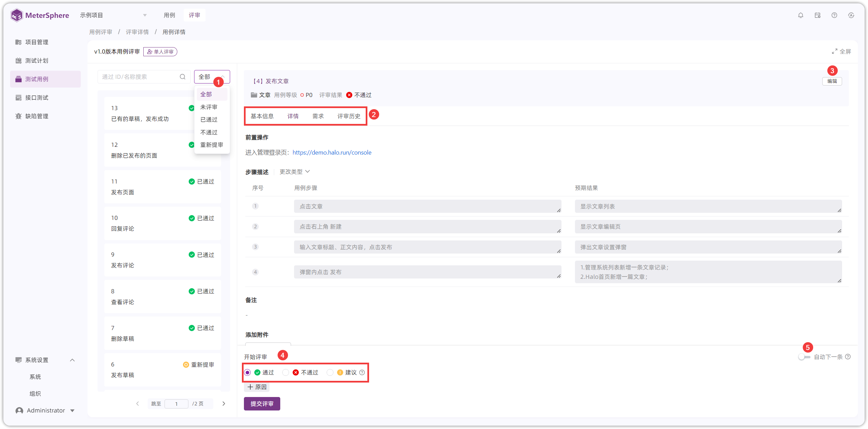Open the 评审 top navigation tab

click(x=194, y=15)
